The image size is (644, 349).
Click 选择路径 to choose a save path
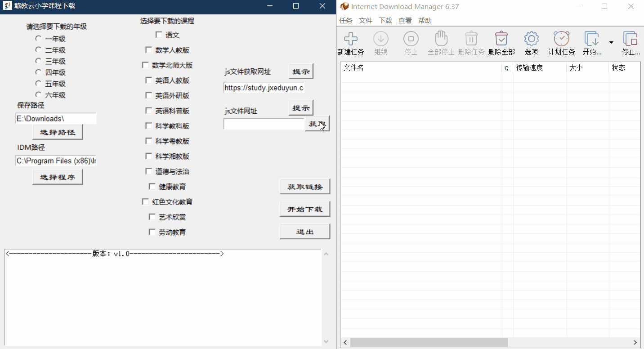click(58, 132)
